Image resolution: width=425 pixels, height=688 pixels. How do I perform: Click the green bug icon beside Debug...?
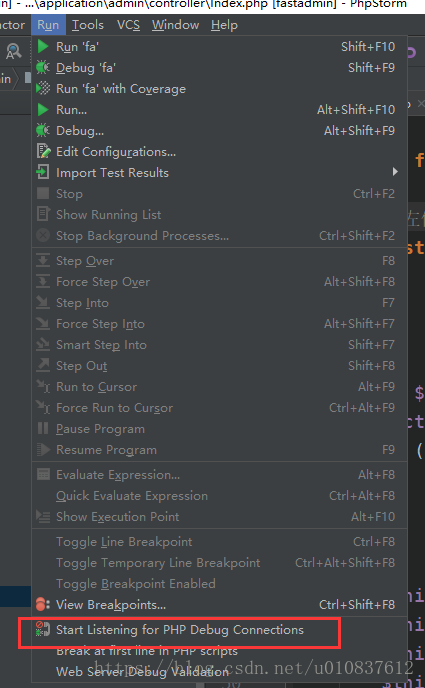(x=43, y=130)
